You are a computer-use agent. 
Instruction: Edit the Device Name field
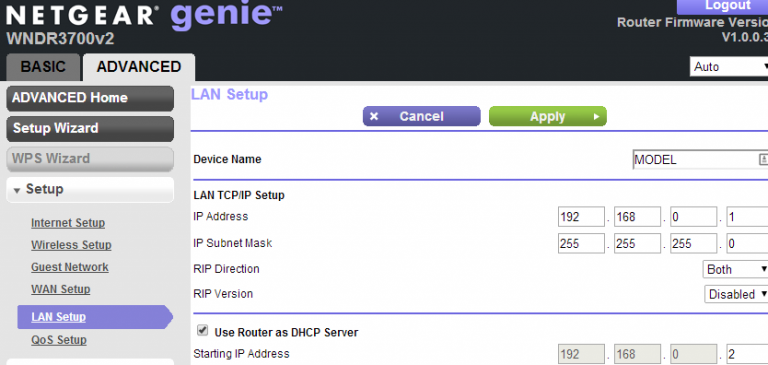[x=700, y=160]
